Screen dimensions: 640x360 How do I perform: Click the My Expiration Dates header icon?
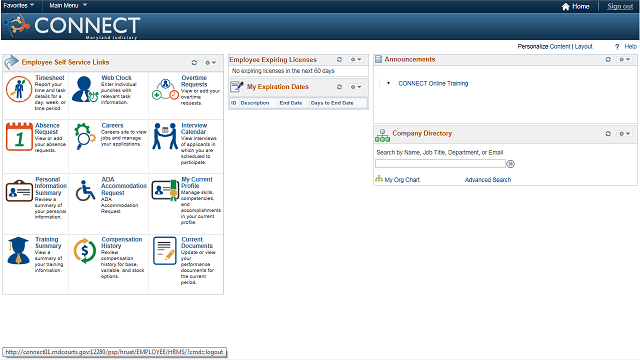coord(237,87)
